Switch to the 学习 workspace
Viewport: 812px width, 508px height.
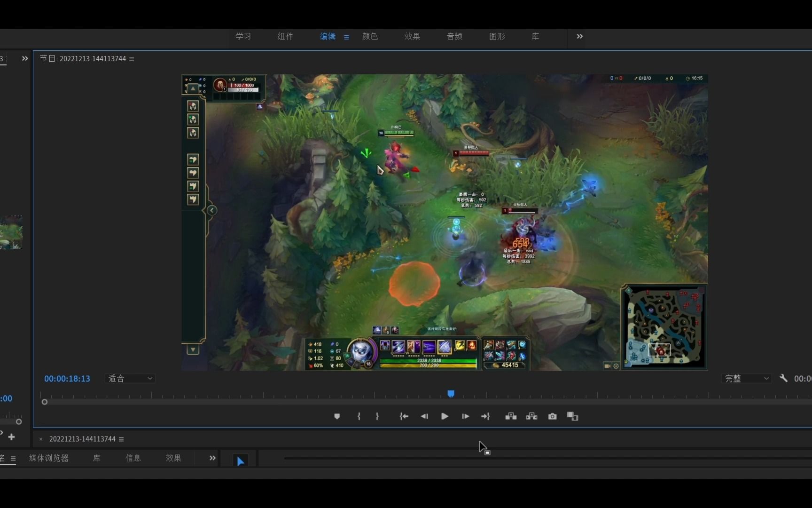tap(243, 36)
